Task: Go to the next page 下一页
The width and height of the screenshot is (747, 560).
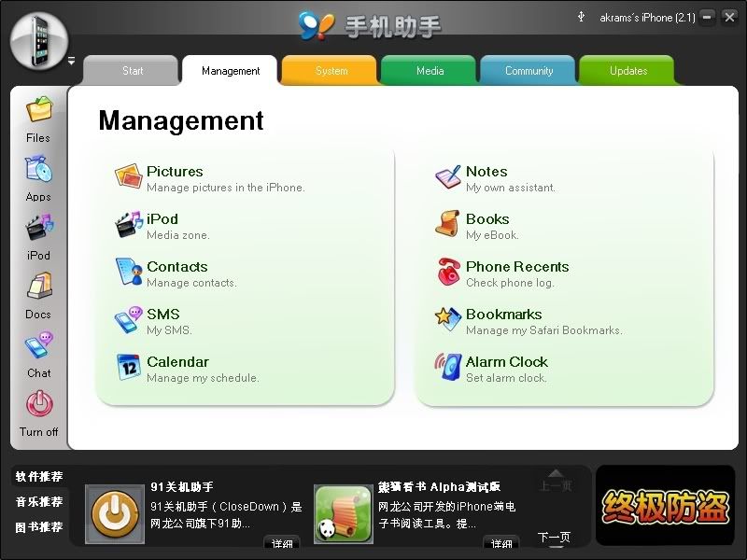Action: [x=554, y=539]
